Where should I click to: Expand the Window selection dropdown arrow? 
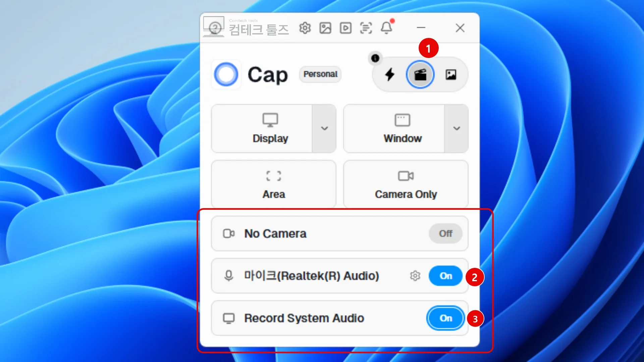(x=457, y=128)
